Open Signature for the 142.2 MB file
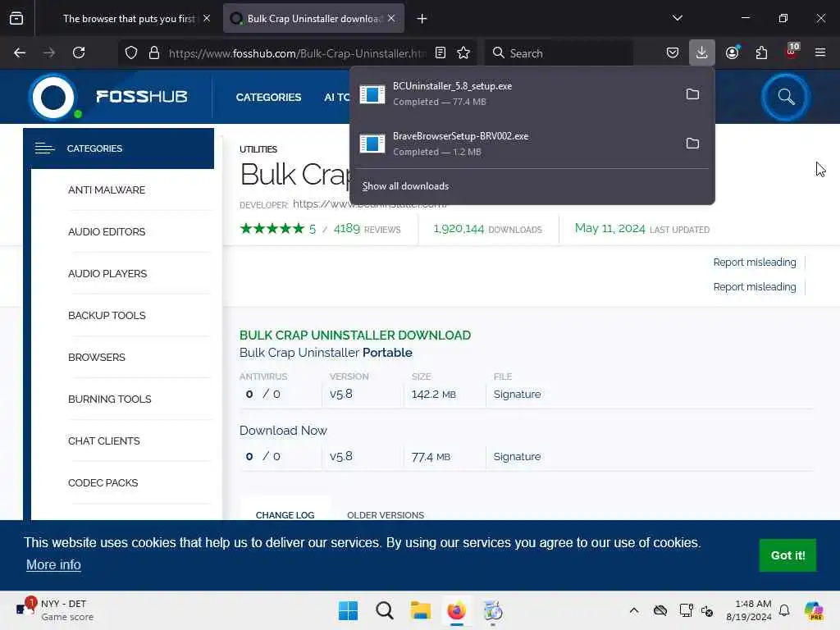Image resolution: width=840 pixels, height=630 pixels. point(517,395)
